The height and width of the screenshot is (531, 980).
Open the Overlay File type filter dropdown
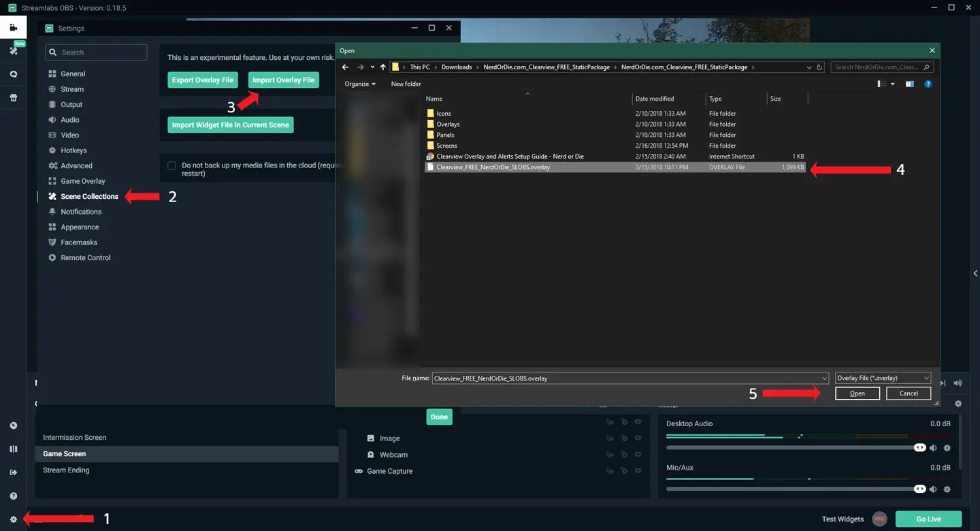pos(883,378)
